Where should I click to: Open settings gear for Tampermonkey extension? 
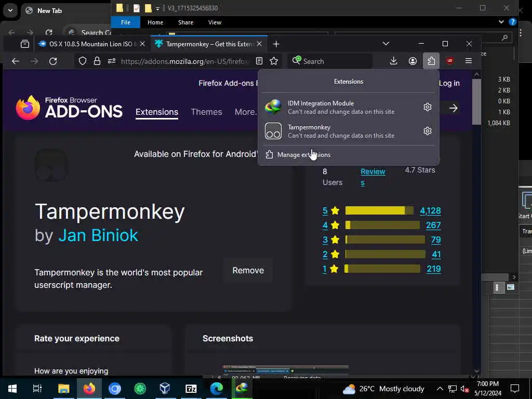(428, 131)
